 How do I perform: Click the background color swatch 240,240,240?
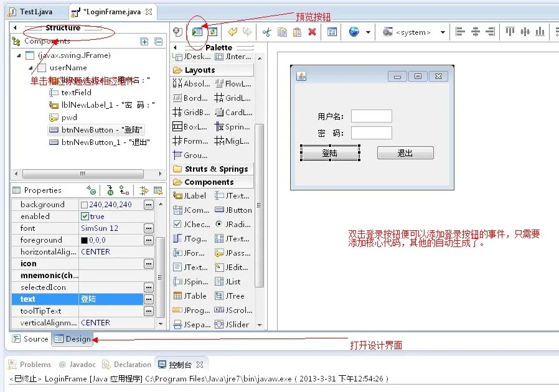[84, 205]
